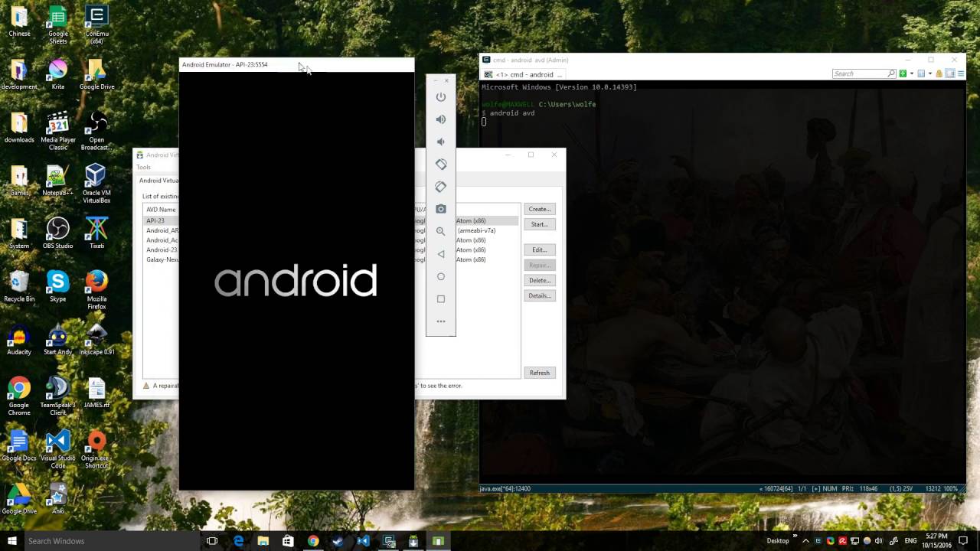The height and width of the screenshot is (551, 980).
Task: Click the Create... button in AVD Manager
Action: (539, 209)
